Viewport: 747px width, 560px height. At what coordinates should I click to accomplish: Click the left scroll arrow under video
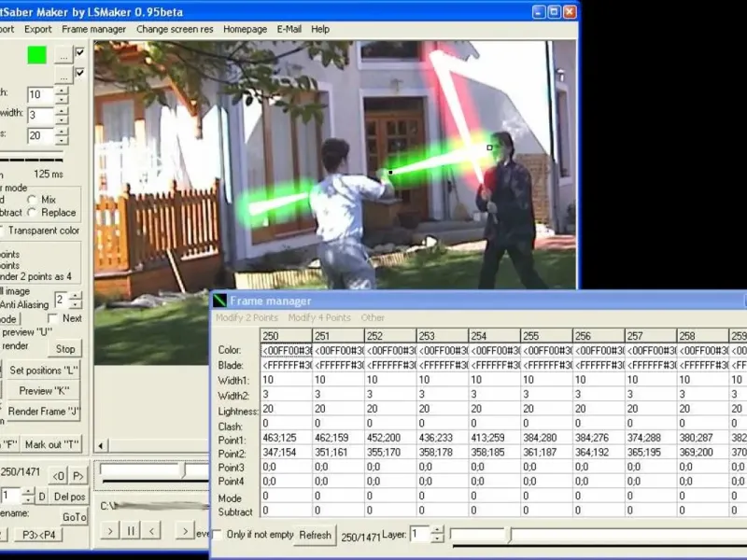point(101,446)
